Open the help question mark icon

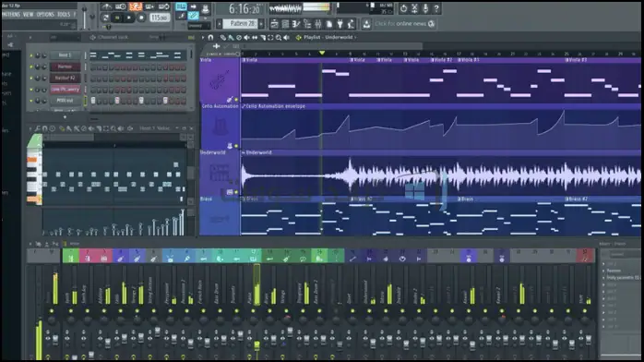point(436,8)
